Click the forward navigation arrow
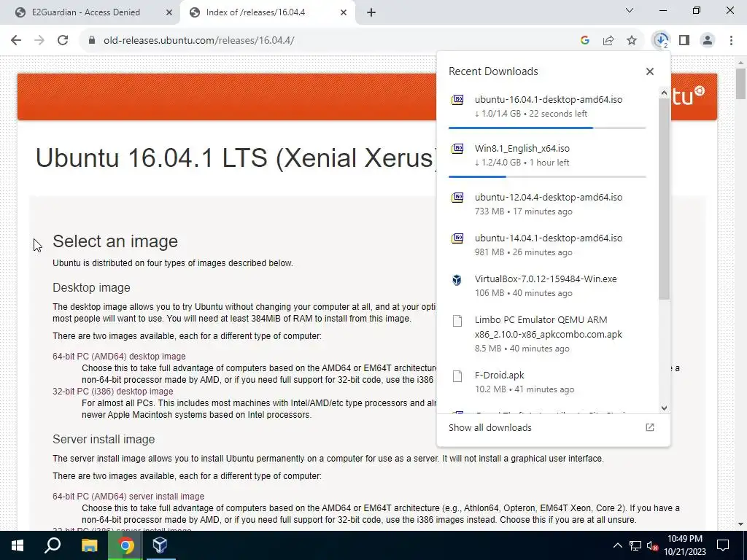Screen dimensions: 747x560 [39, 41]
